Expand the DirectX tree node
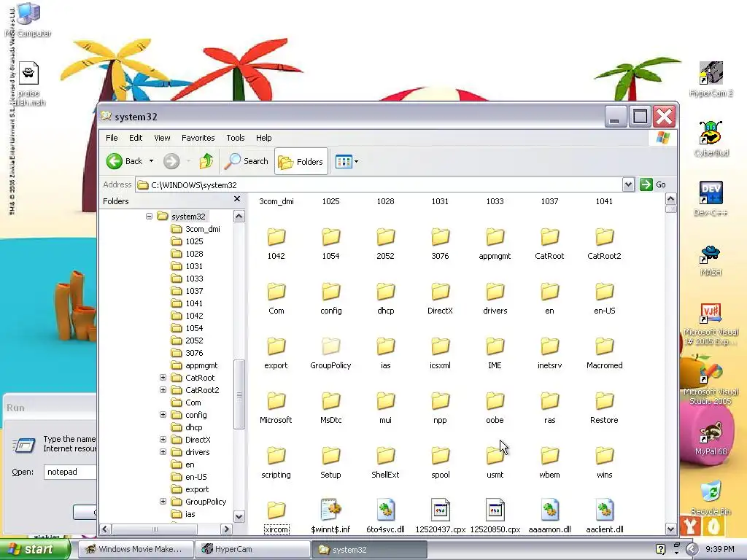Screen dimensions: 747x560 (x=163, y=439)
